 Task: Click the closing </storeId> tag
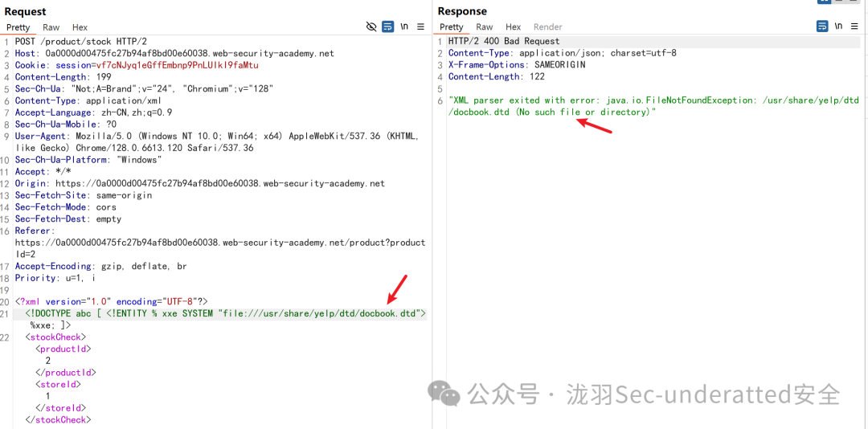(x=61, y=408)
